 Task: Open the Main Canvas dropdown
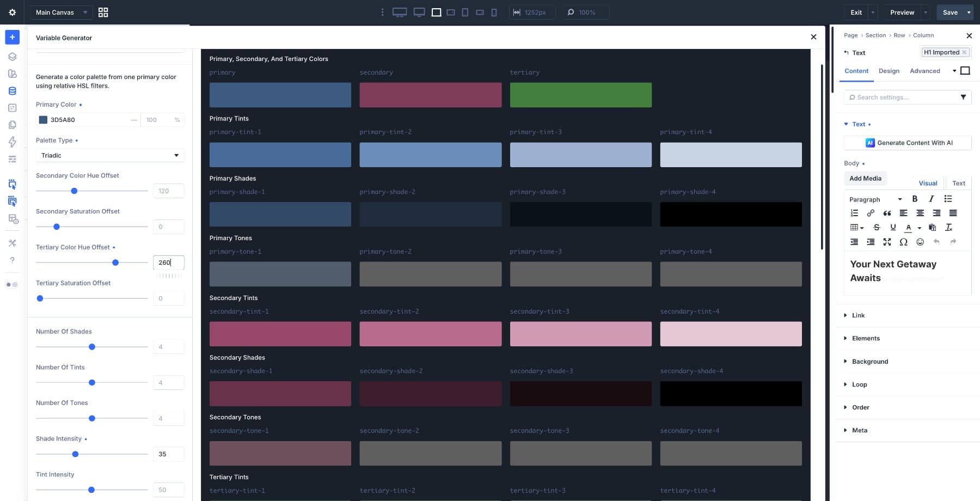(60, 12)
